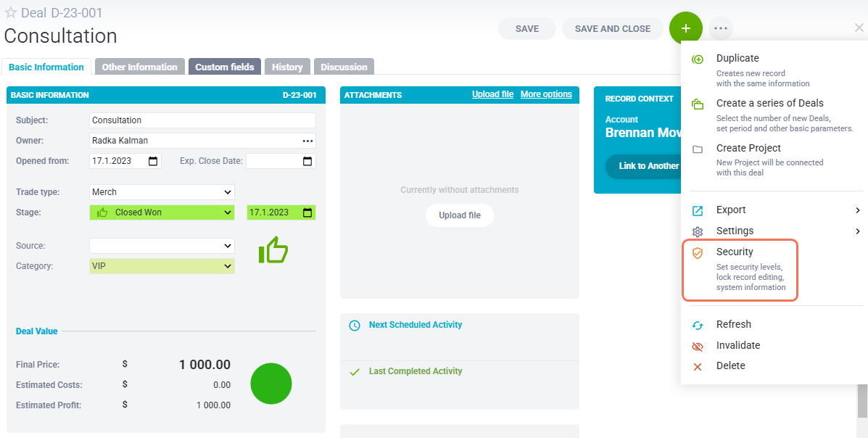Click the green plus add button
This screenshot has height=438, width=868.
click(x=686, y=28)
